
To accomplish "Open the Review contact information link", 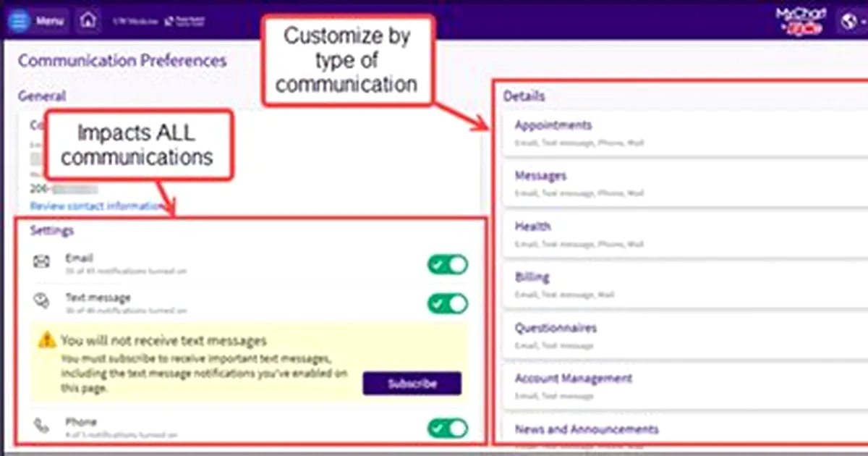I will tap(97, 206).
